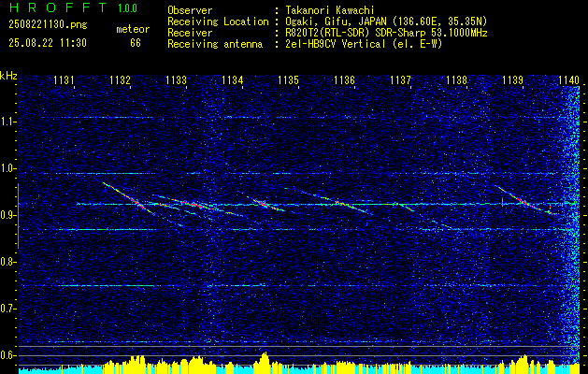Image resolution: width=588 pixels, height=374 pixels.
Task: Click the Observer label
Action: (x=190, y=10)
